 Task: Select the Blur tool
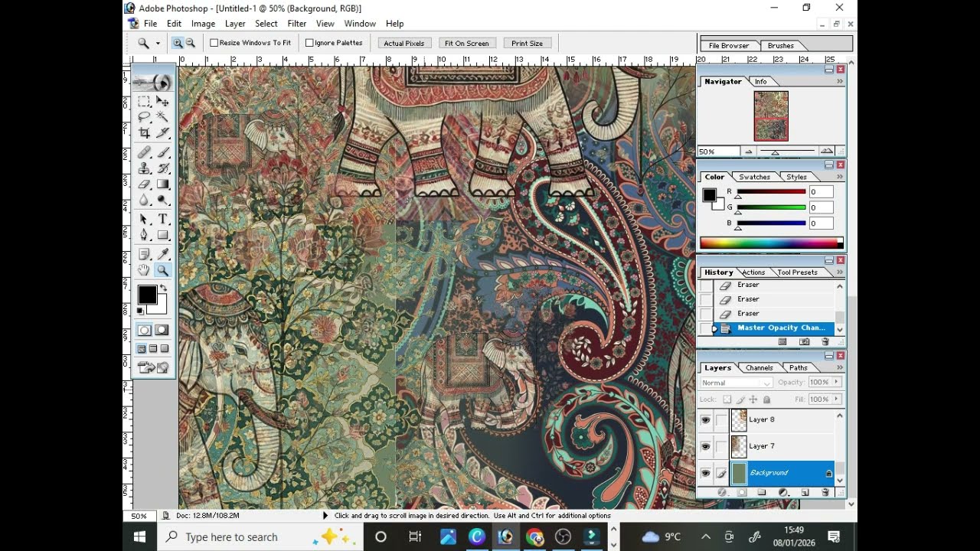tap(144, 200)
